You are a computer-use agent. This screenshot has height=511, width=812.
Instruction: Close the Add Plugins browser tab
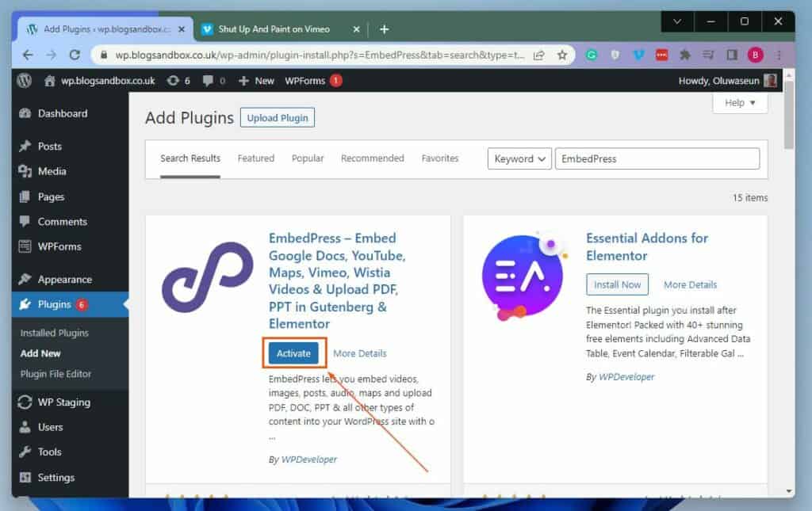pos(182,29)
